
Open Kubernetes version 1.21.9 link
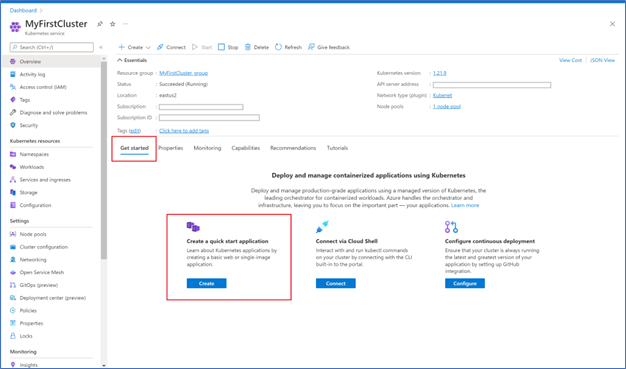pos(440,73)
